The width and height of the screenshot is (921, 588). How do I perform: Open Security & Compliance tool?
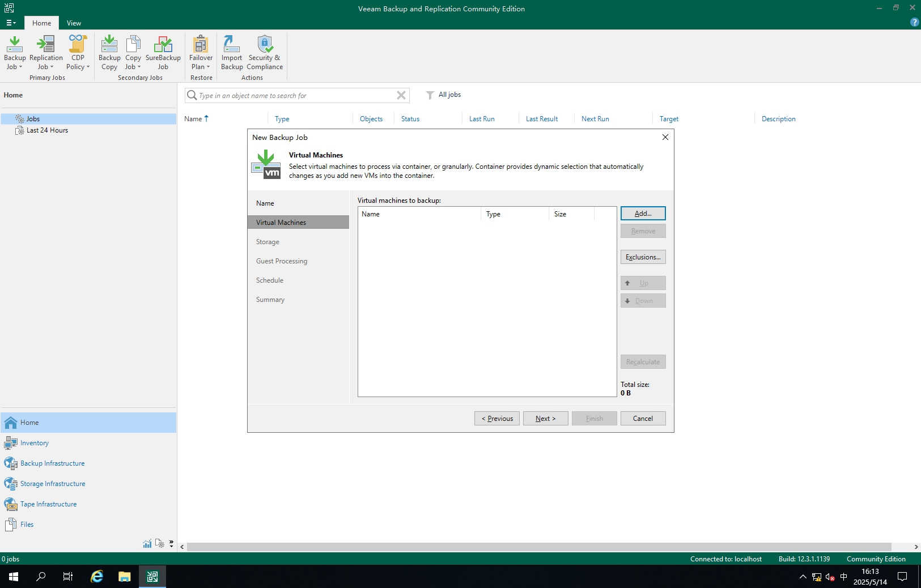[x=264, y=52]
